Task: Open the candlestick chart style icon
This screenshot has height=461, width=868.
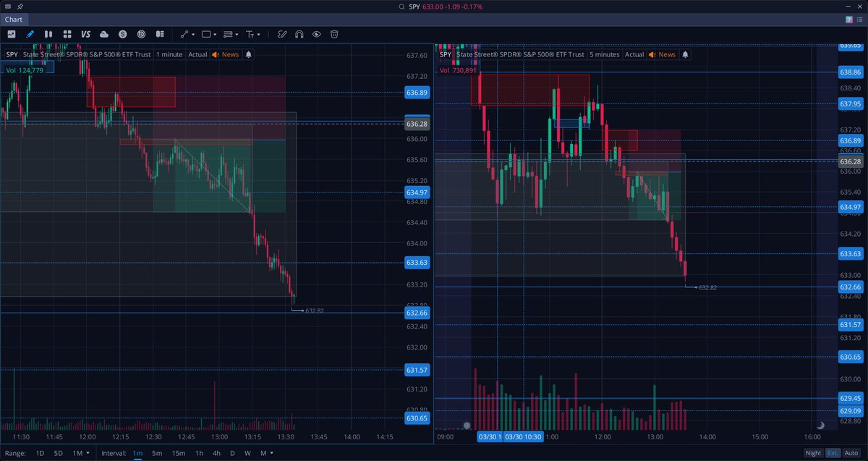Action: [48, 33]
